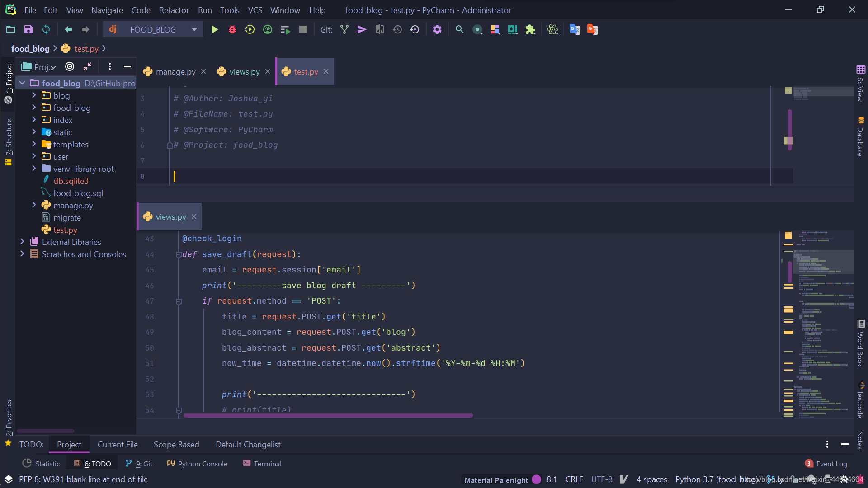Viewport: 868px width, 488px height.
Task: Locate current file with the target icon
Action: [x=70, y=67]
